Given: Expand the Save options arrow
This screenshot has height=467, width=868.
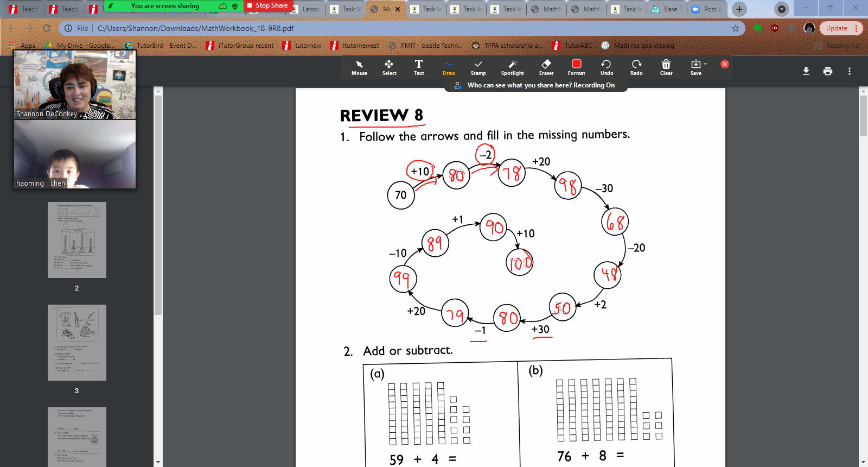Looking at the screenshot, I should (x=705, y=64).
